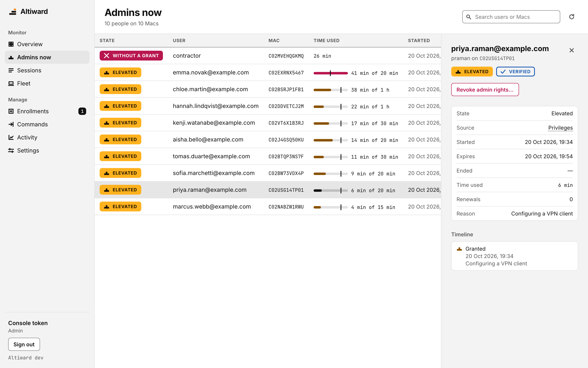
Task: Click the Admins now sidebar icon
Action: click(11, 57)
